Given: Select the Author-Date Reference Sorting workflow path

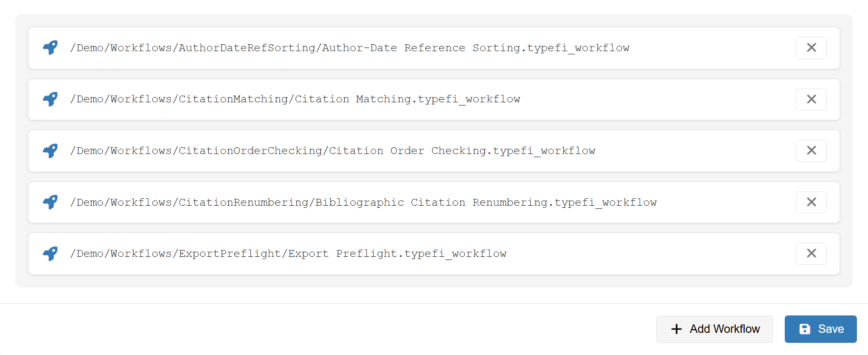Looking at the screenshot, I should [x=349, y=47].
